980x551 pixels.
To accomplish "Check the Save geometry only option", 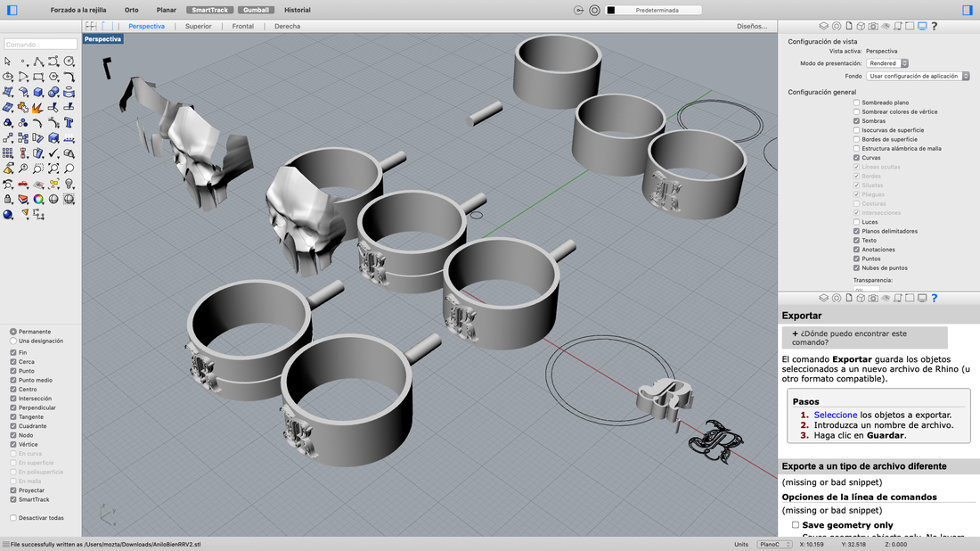I will [796, 525].
